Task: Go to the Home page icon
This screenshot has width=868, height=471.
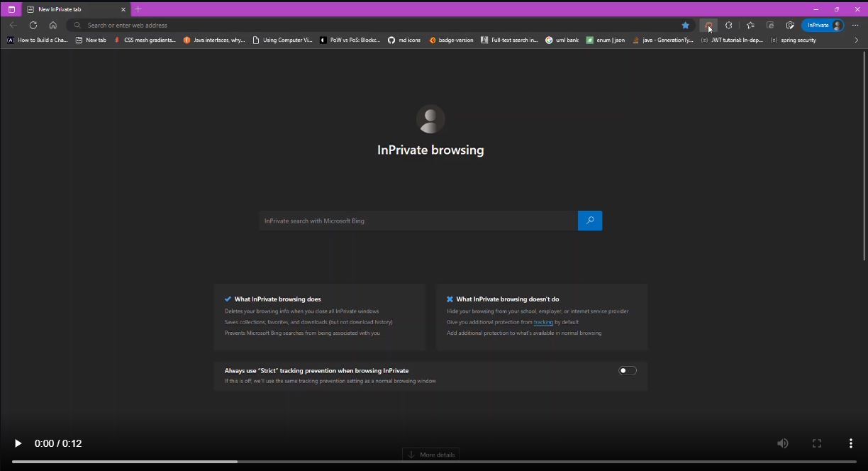Action: tap(52, 25)
